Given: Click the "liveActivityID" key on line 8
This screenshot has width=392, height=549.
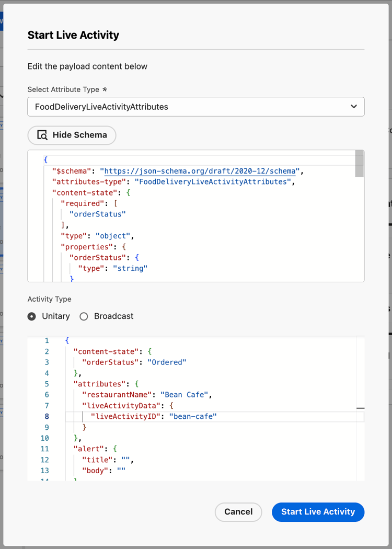Looking at the screenshot, I should coord(125,417).
